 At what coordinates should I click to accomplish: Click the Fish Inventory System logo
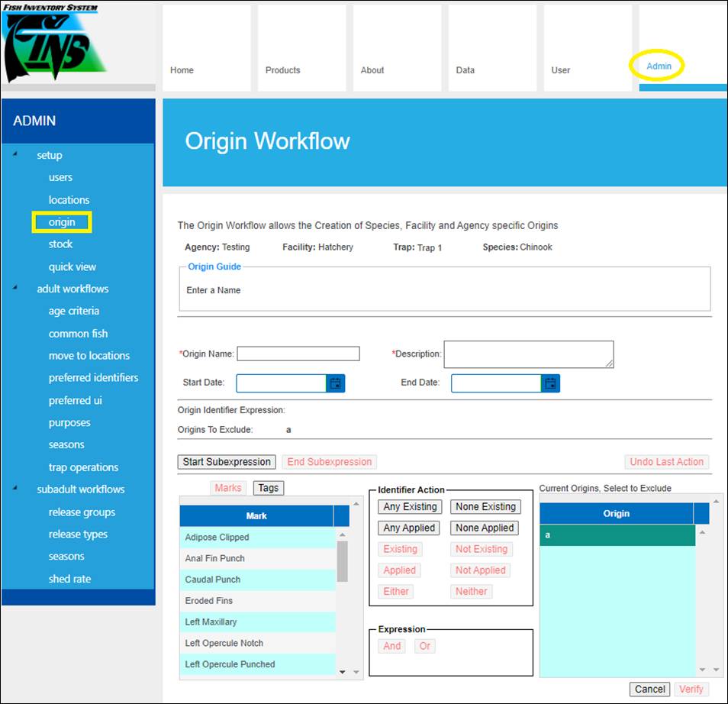click(53, 44)
